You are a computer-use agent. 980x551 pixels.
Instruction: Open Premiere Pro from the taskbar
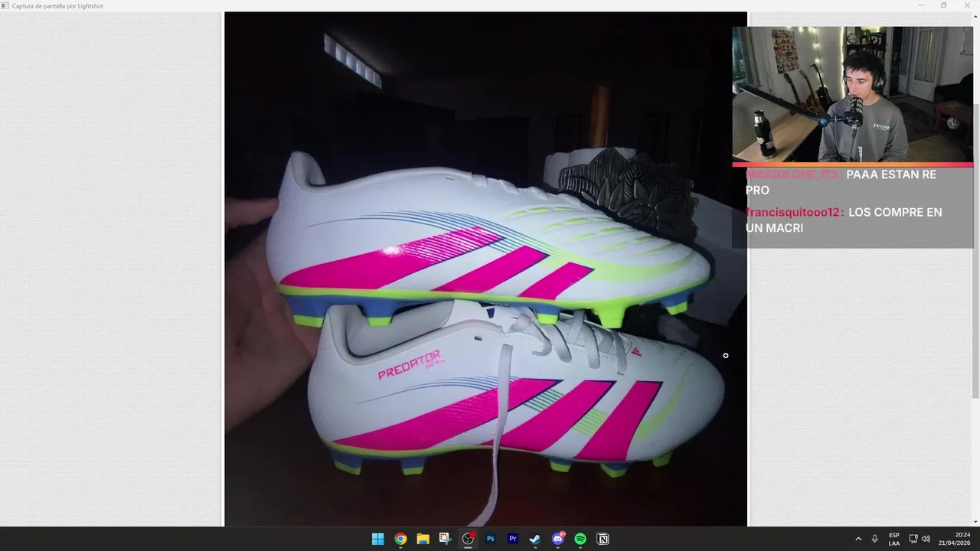tap(513, 539)
